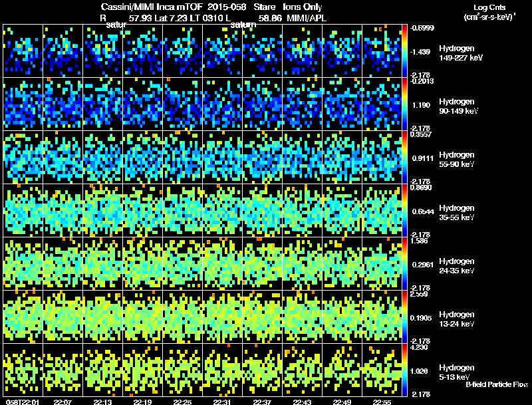
Task: Select the 13-24 keV panel at 22:55
Action: click(x=382, y=317)
